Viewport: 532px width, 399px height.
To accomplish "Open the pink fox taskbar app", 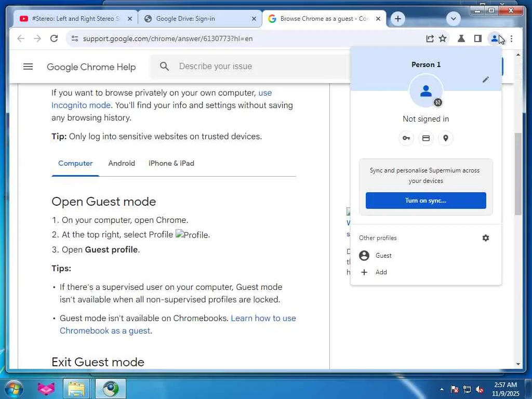I will coord(46,389).
